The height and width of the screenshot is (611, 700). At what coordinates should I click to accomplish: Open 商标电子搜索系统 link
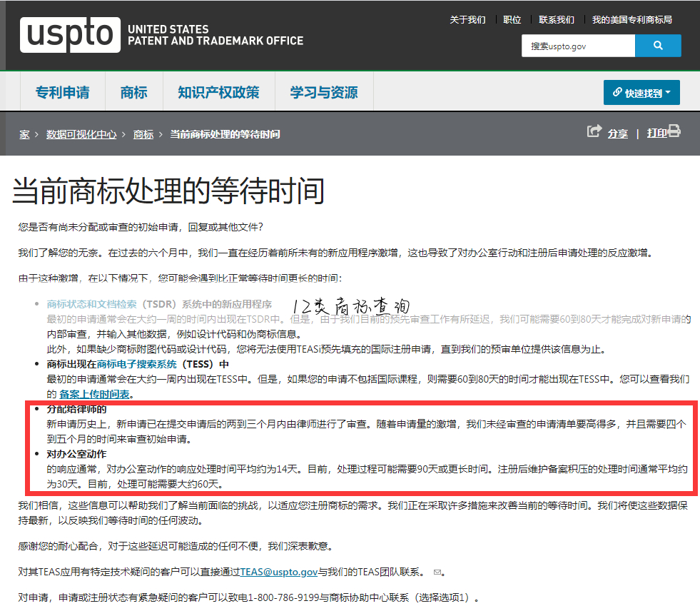click(x=136, y=364)
